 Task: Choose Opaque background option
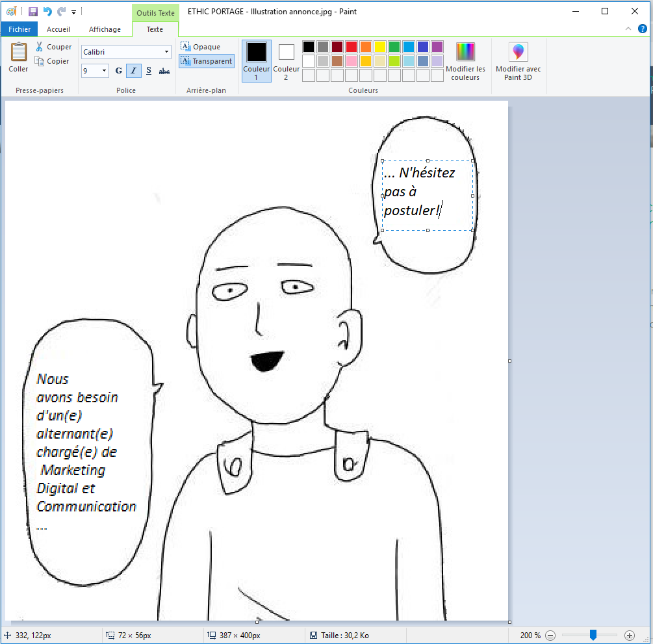click(200, 47)
